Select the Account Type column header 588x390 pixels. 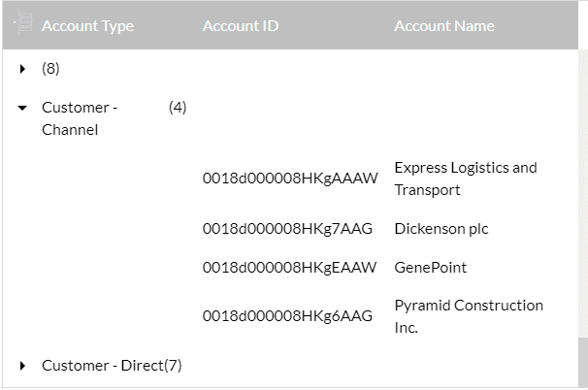[87, 26]
